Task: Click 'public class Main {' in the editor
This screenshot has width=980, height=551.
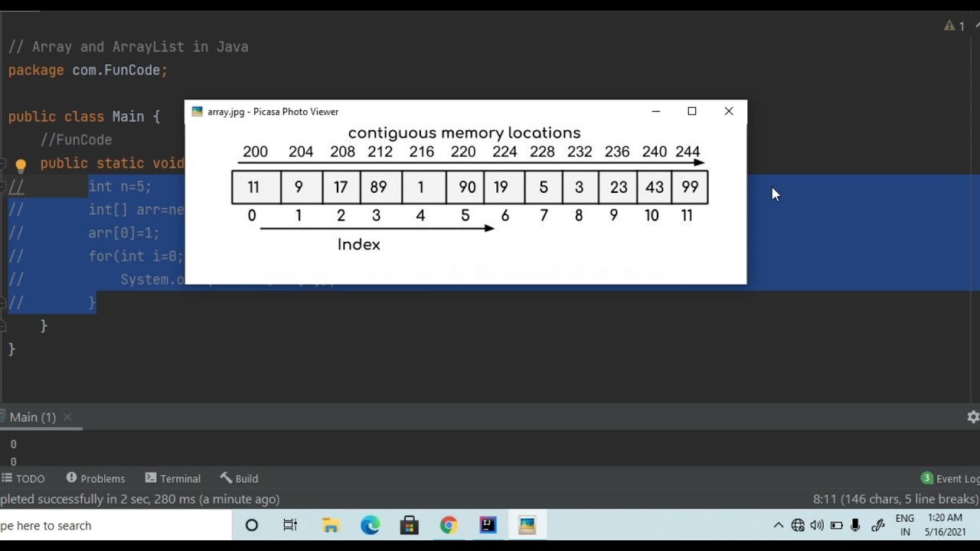Action: 84,117
